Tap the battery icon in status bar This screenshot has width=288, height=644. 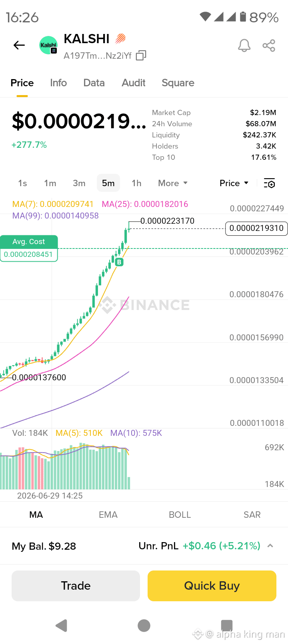tap(243, 17)
